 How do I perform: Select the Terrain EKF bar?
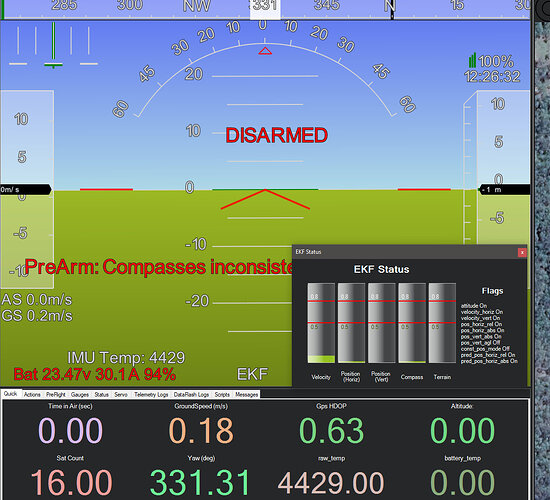[x=442, y=323]
